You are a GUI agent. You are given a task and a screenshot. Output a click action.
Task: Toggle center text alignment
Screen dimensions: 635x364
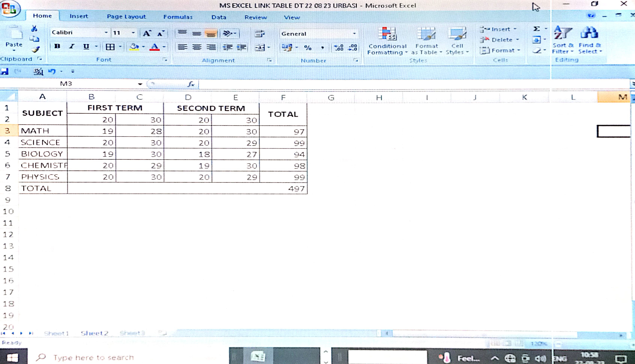(x=197, y=47)
